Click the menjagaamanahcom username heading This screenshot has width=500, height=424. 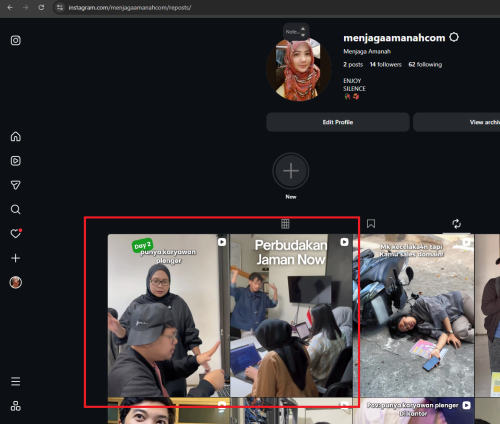point(394,38)
